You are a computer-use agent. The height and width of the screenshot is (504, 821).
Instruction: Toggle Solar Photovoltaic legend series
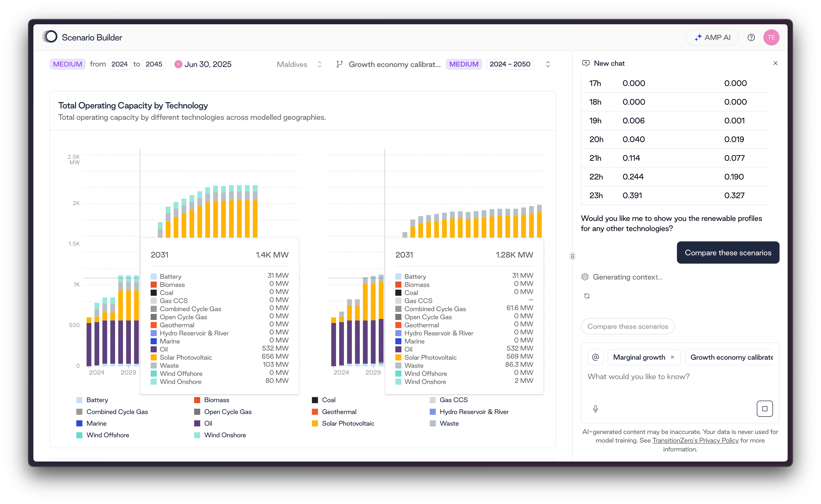348,423
